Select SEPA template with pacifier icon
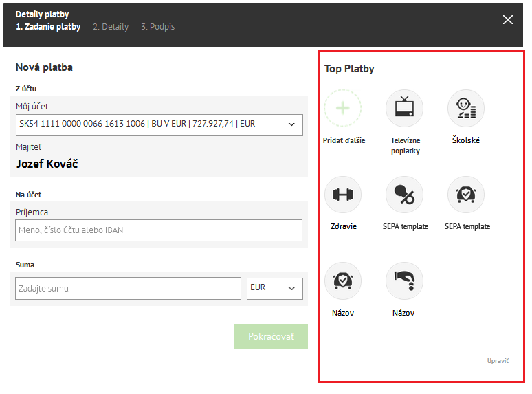 (404, 195)
